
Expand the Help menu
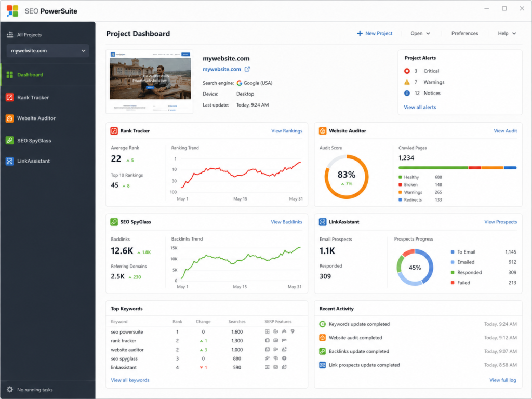pyautogui.click(x=507, y=33)
